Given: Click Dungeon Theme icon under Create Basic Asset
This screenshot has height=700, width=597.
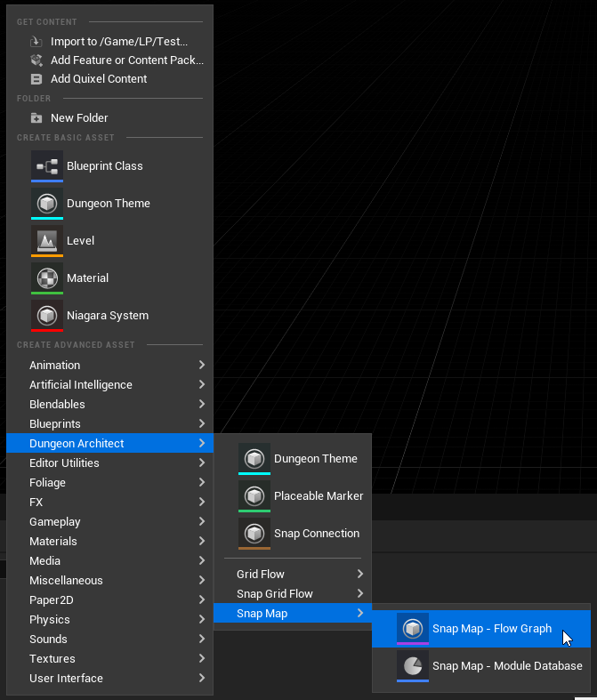Looking at the screenshot, I should pyautogui.click(x=47, y=204).
